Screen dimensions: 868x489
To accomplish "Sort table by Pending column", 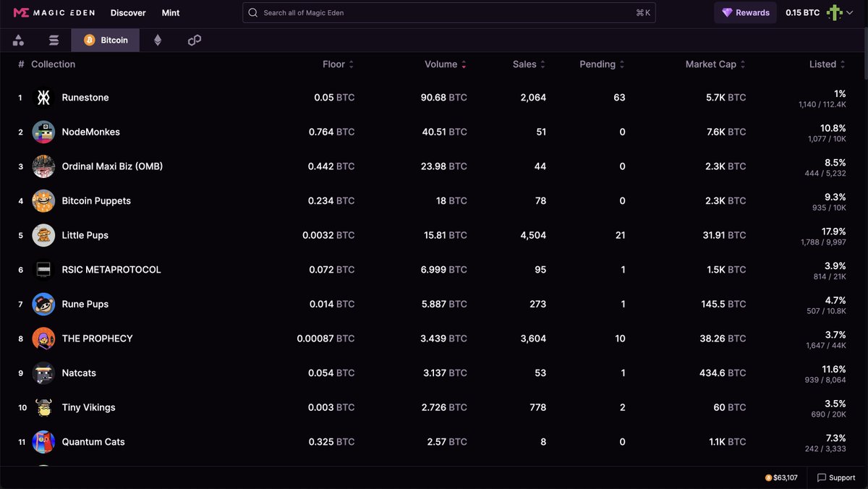I will click(x=602, y=64).
